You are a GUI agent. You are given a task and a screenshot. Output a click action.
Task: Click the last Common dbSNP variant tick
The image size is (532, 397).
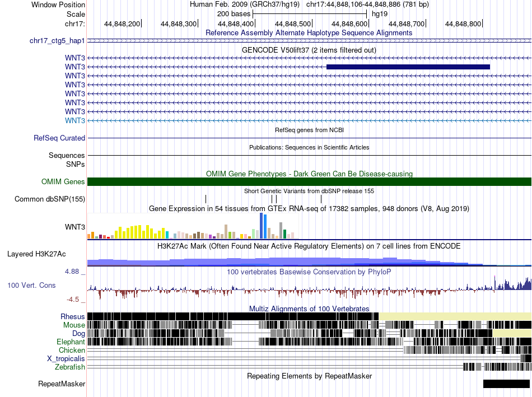coord(321,199)
